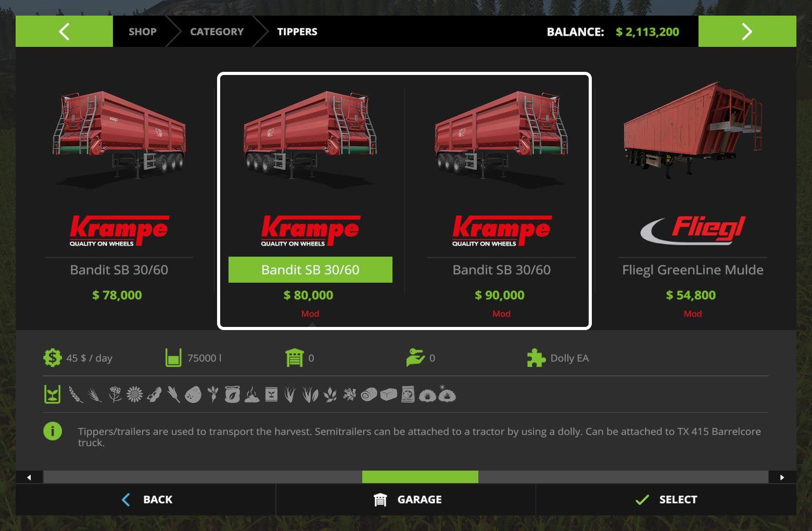812x531 pixels.
Task: Click the leased items hand-key icon
Action: (x=415, y=358)
